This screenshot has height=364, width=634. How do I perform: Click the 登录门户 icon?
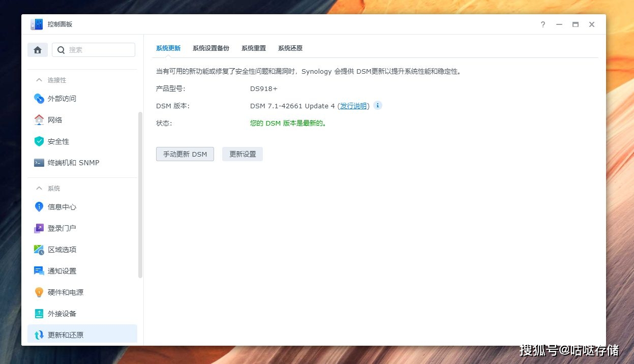(39, 228)
